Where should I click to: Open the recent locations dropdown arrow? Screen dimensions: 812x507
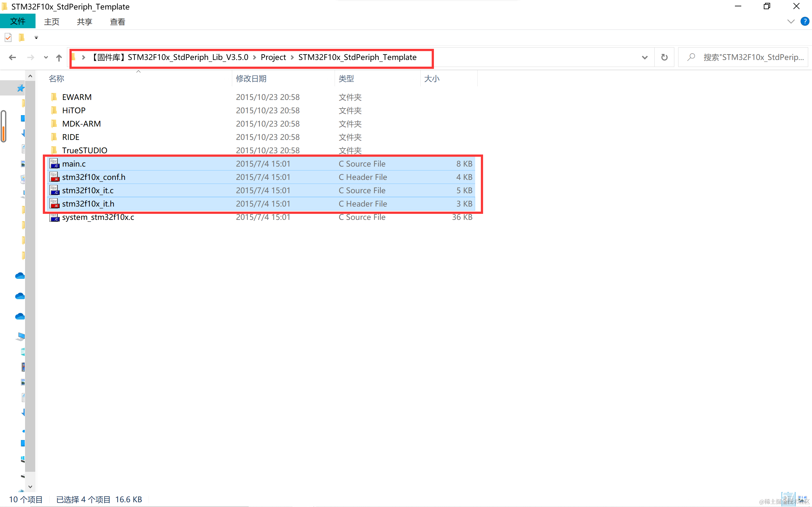click(46, 57)
